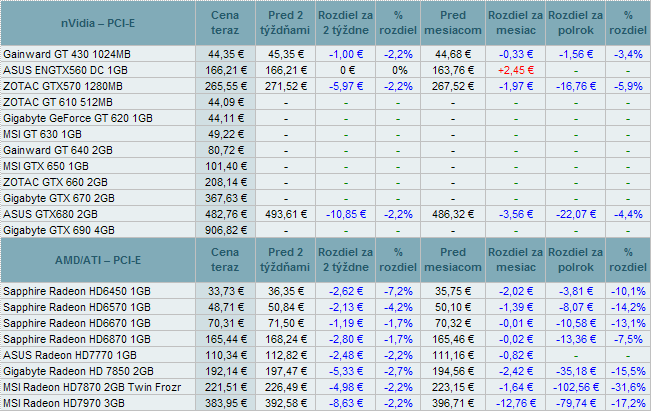Image resolution: width=651 pixels, height=411 pixels.
Task: Select Gigabyte GTX 690 4GB product name
Action: pyautogui.click(x=59, y=230)
